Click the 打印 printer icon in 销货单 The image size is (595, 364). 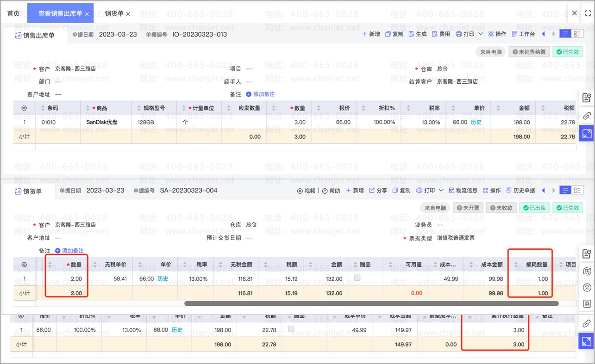pos(420,191)
